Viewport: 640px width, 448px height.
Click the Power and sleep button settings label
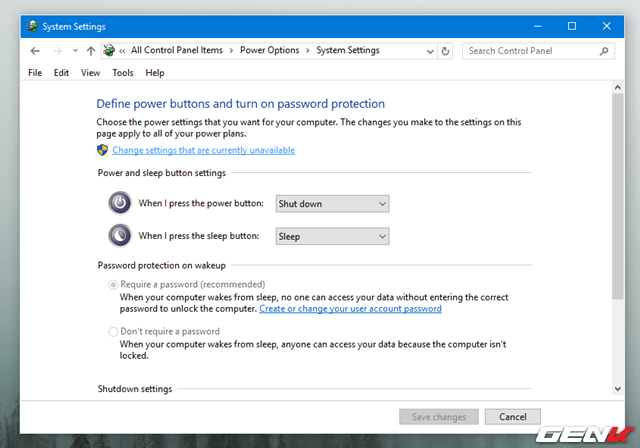(161, 173)
